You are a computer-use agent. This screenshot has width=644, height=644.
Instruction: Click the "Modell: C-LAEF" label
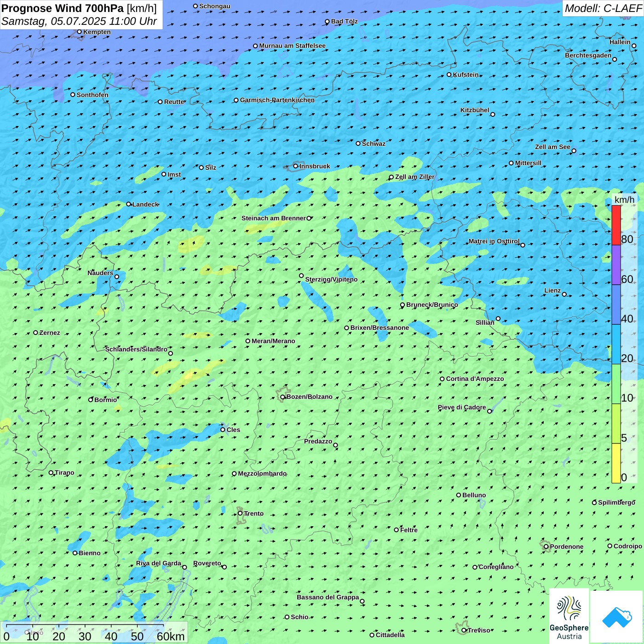point(603,8)
